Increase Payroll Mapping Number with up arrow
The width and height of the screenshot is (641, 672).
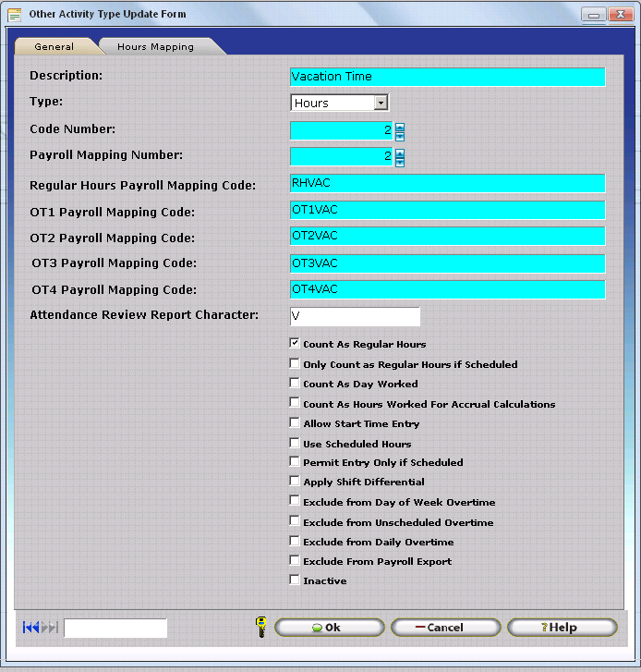click(x=400, y=153)
